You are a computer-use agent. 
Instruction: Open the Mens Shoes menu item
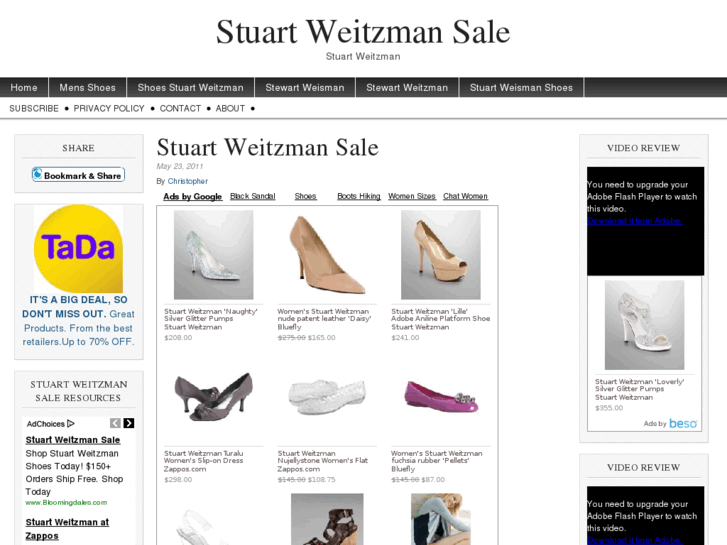point(87,88)
